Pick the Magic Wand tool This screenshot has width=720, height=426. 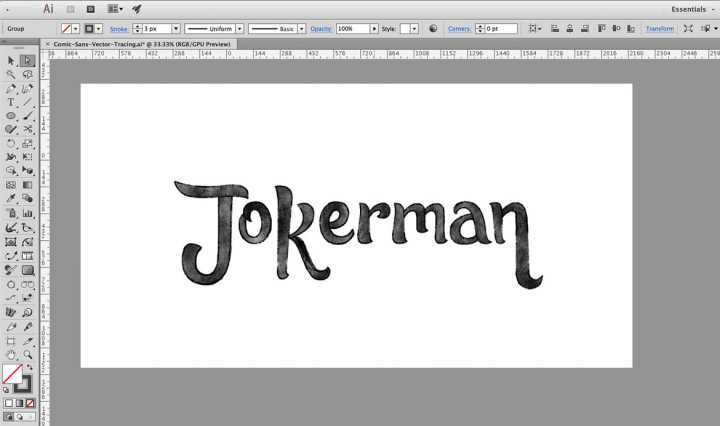10,74
